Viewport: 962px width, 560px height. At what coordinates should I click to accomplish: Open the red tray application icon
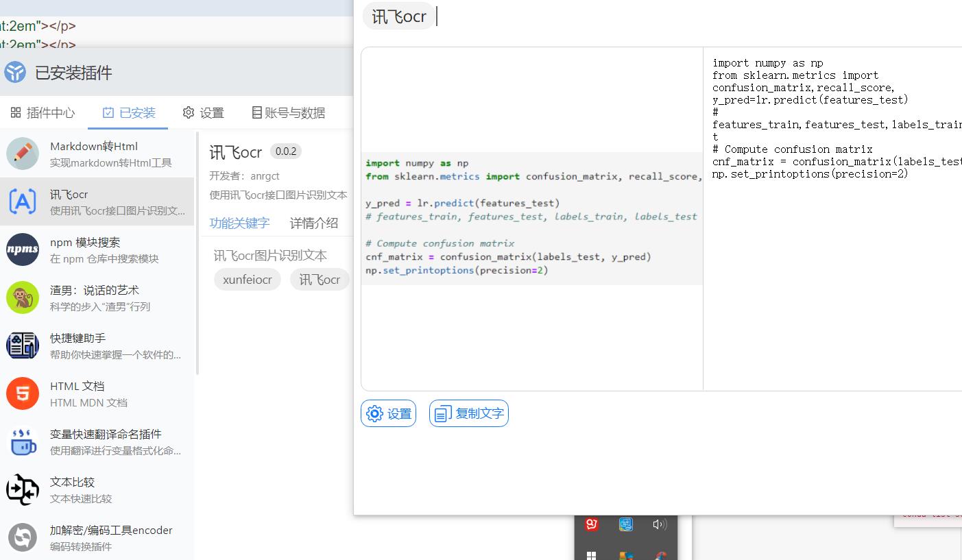pos(592,524)
